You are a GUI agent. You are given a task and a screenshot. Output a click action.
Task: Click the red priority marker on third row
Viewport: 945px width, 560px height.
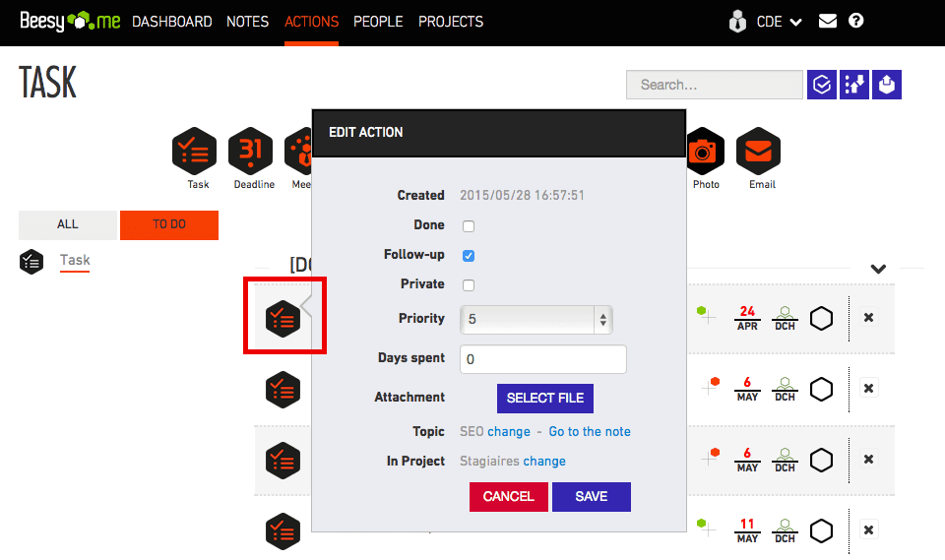(x=715, y=452)
